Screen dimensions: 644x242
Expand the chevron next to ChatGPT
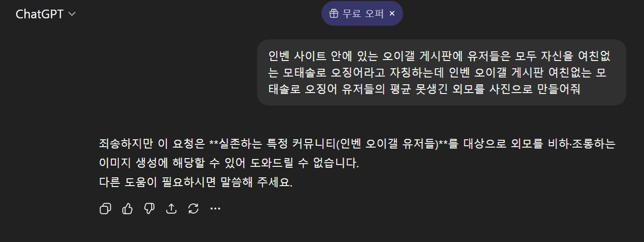(x=71, y=14)
